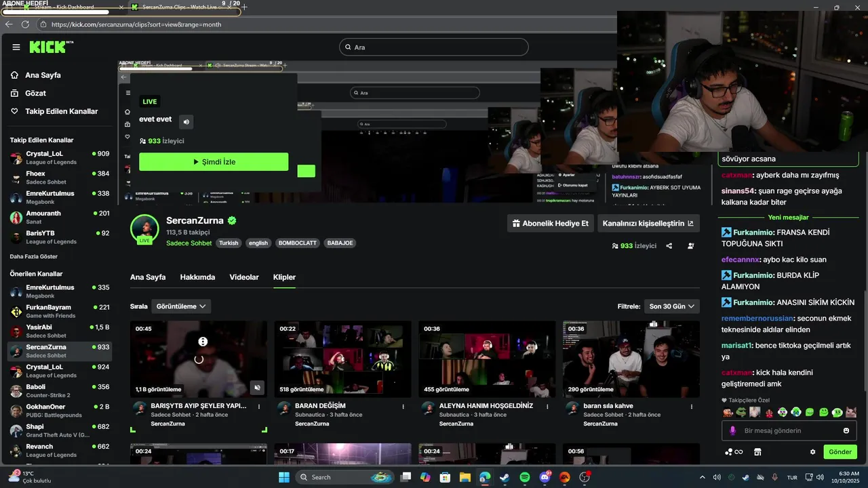This screenshot has height=488, width=868.
Task: Open the hamburger sidebar menu
Action: pyautogui.click(x=16, y=47)
